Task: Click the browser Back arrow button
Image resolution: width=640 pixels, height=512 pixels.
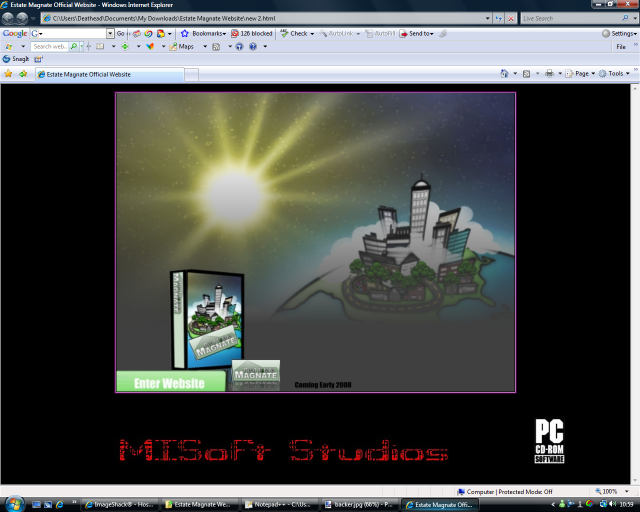Action: pyautogui.click(x=8, y=18)
